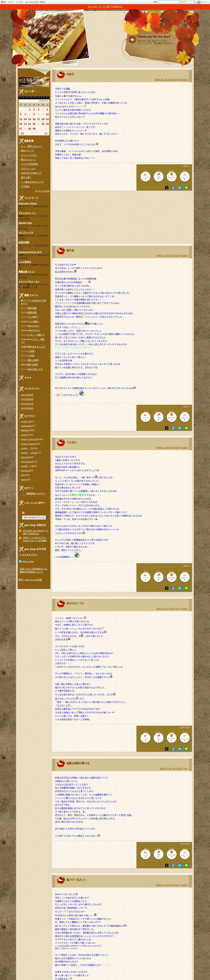The image size is (210, 980).
Task: Click 役立った reaction on 嵐露出週間の裏では post
Action: (x=185, y=854)
